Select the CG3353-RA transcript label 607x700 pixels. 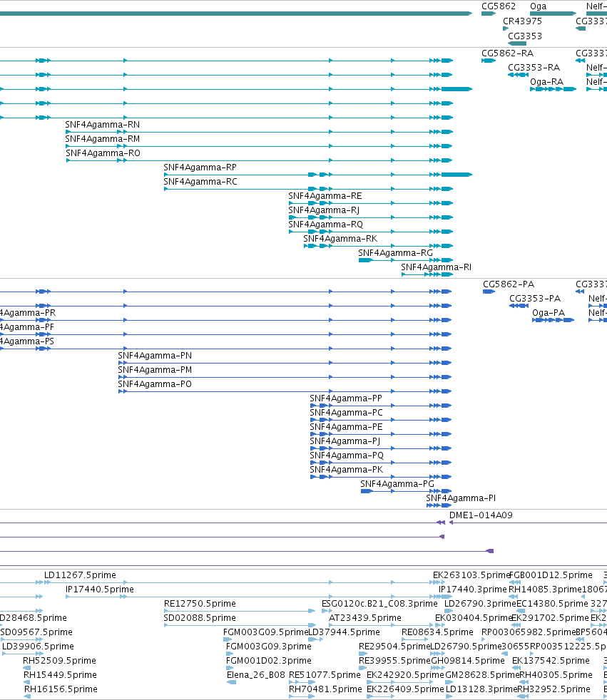pos(534,68)
